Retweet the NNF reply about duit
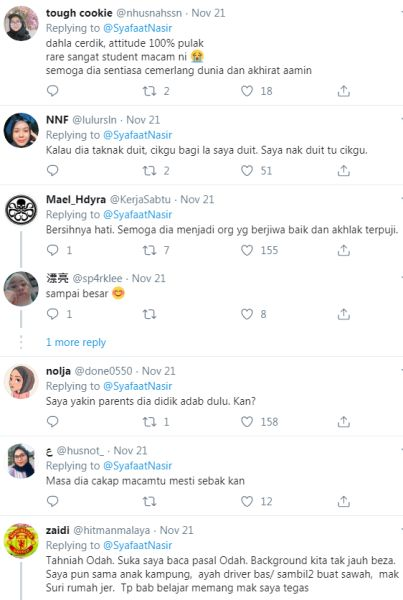 149,171
